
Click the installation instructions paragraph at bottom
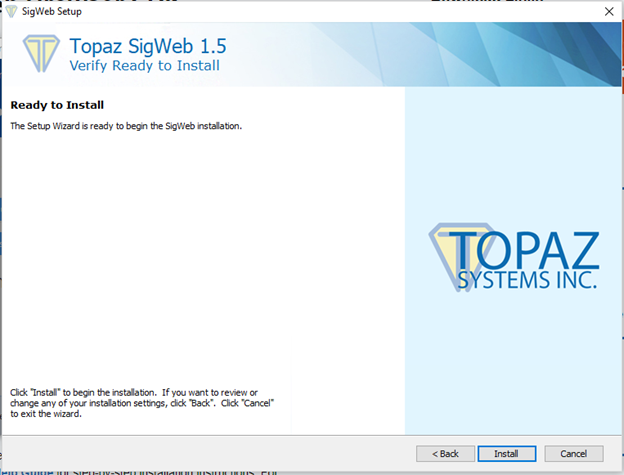click(142, 403)
